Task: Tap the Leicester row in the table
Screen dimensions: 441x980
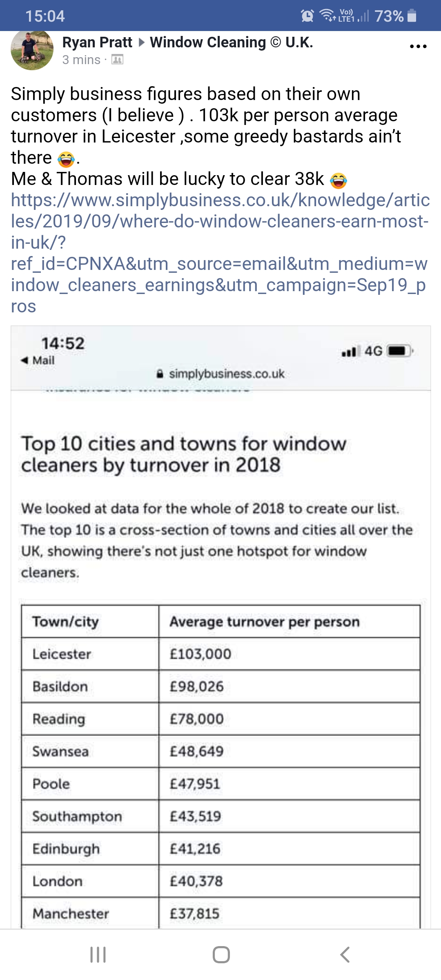Action: [220, 654]
